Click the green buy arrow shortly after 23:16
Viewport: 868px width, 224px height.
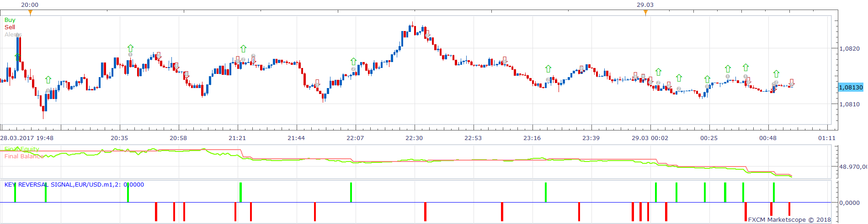pos(548,69)
